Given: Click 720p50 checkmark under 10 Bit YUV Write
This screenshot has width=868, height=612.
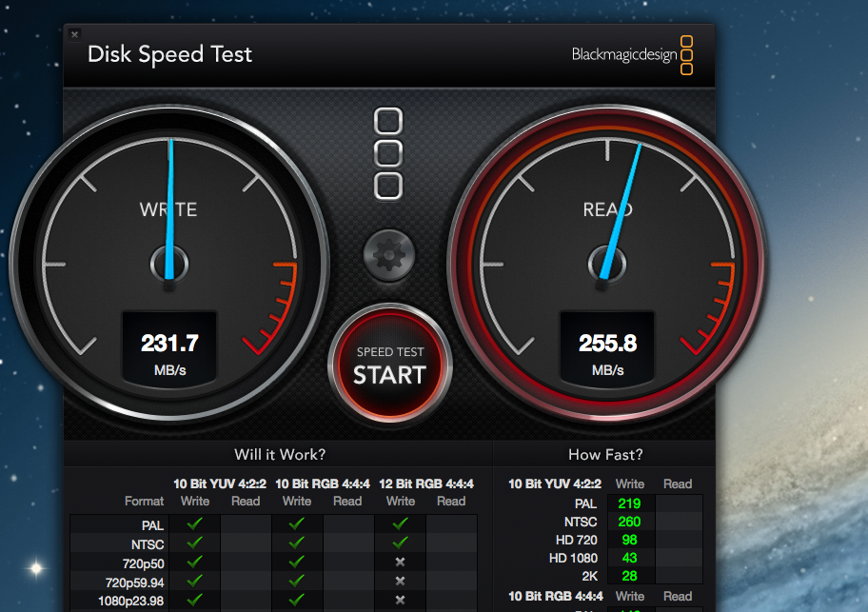Looking at the screenshot, I should (x=195, y=562).
